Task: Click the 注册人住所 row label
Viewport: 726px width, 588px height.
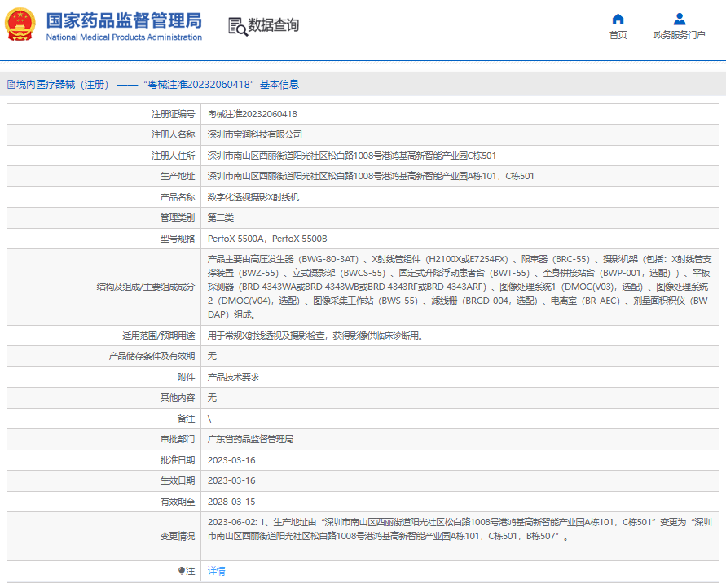Action: [x=174, y=156]
